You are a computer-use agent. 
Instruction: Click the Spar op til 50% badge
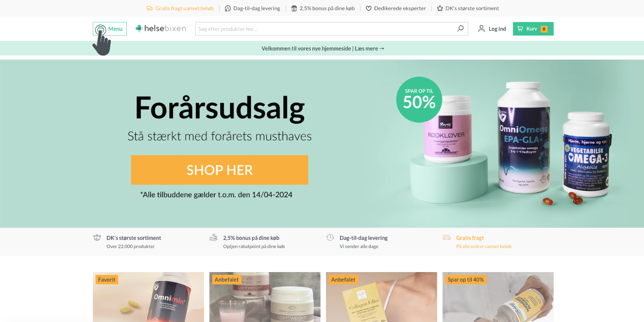coord(419,99)
